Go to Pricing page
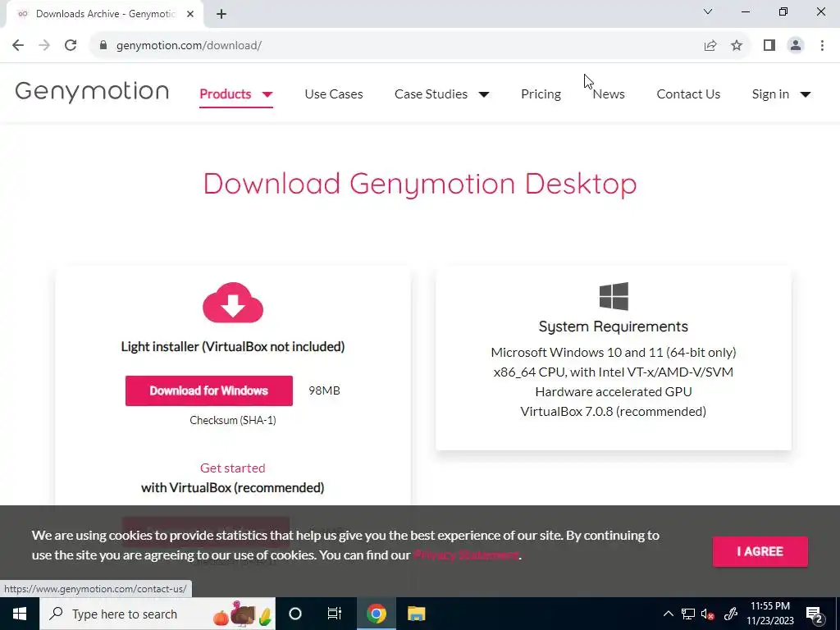Screen dimensions: 840x630 click(541, 94)
